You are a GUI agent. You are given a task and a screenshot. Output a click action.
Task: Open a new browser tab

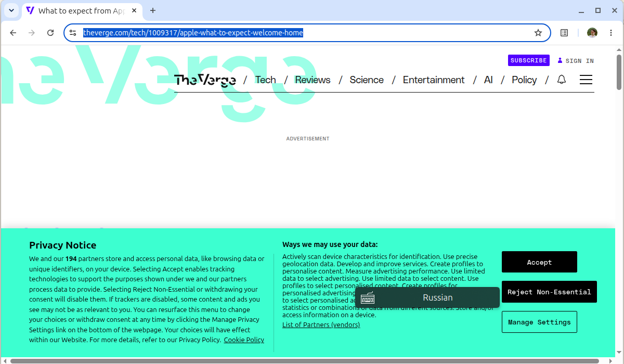point(153,10)
